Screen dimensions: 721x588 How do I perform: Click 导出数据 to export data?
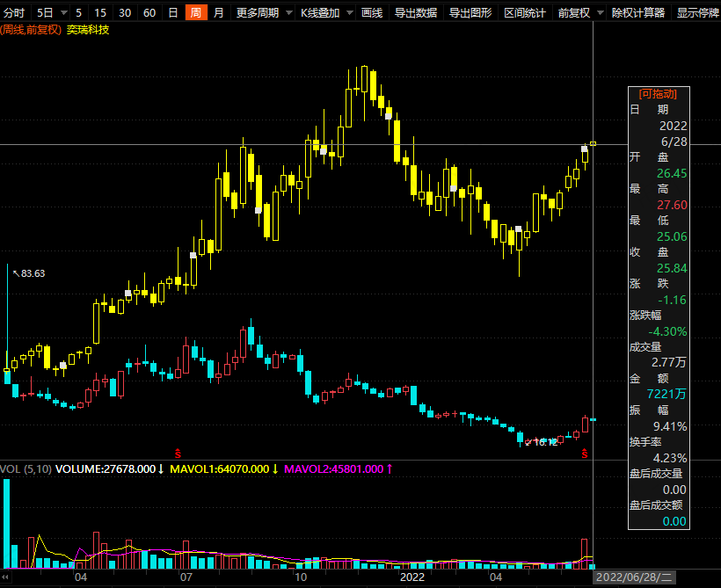[416, 12]
